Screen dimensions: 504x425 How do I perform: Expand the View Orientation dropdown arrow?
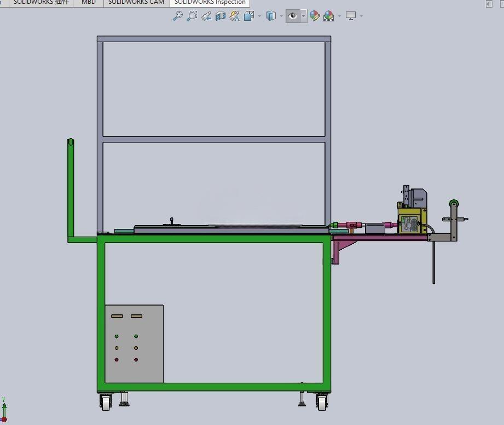pyautogui.click(x=259, y=16)
